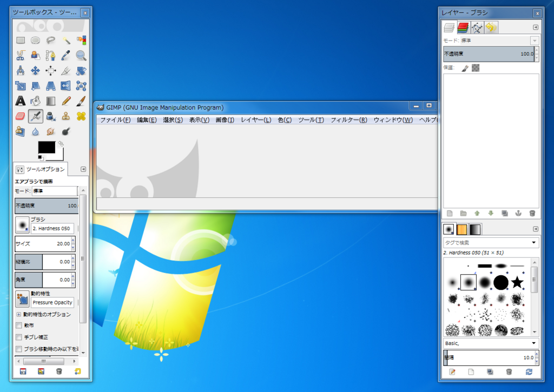Select the Bucket Fill tool
This screenshot has width=554, height=392.
[35, 101]
